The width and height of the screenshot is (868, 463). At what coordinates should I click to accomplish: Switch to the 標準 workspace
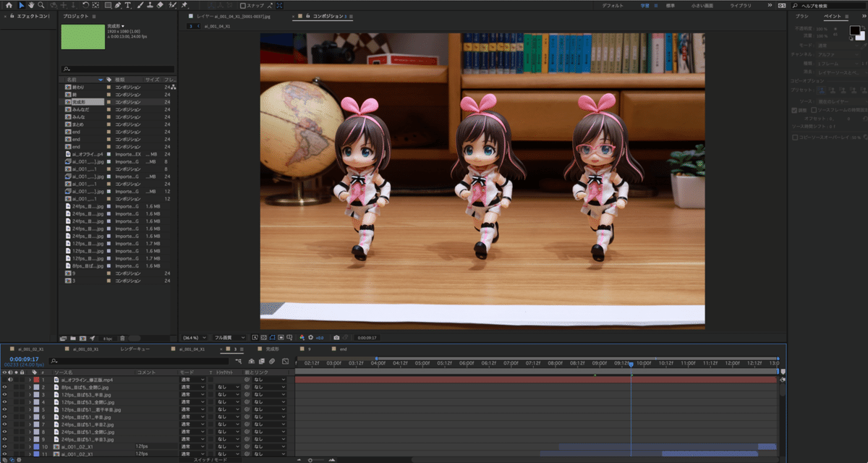coord(671,5)
